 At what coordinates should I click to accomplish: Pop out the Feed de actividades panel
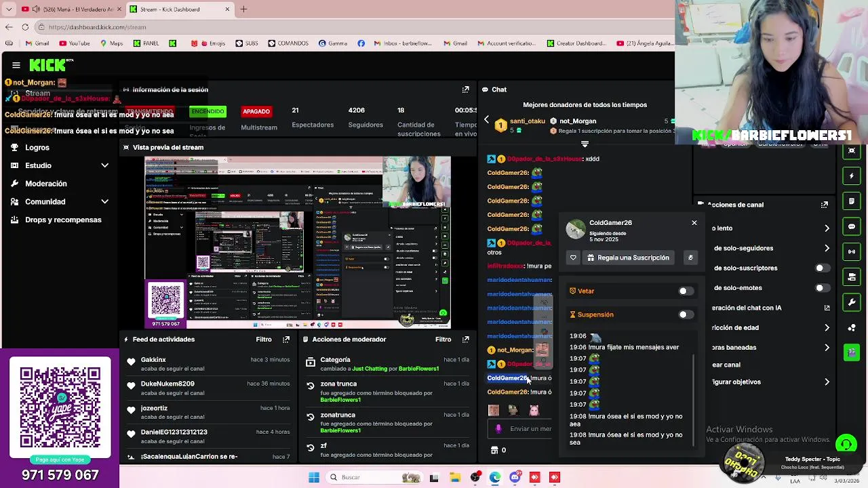coord(286,340)
